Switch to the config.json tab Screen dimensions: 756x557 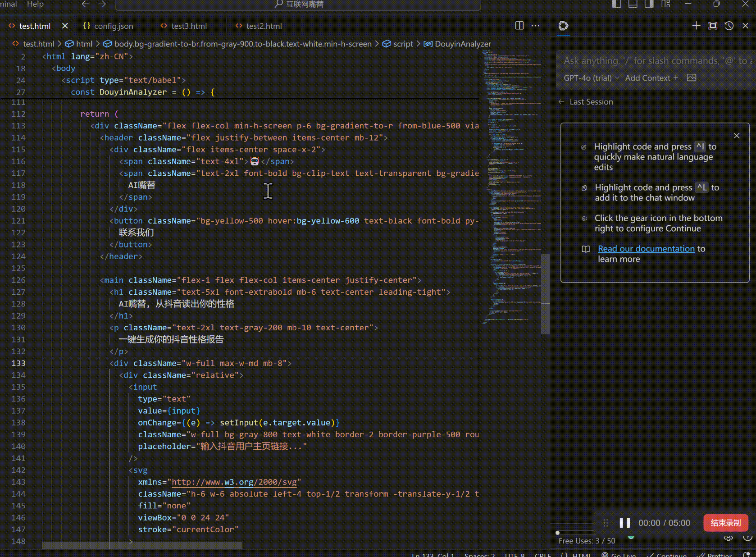tap(114, 26)
